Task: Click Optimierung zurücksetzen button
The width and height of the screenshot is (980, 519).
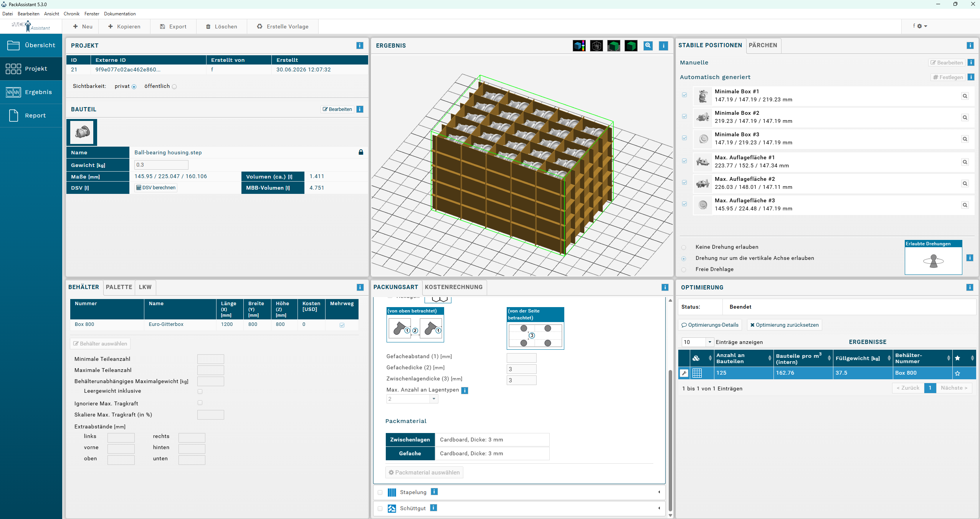Action: point(784,325)
